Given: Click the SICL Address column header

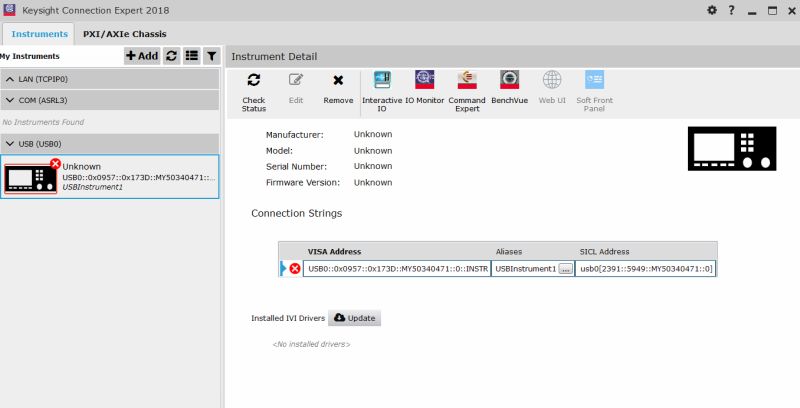Looking at the screenshot, I should [605, 251].
